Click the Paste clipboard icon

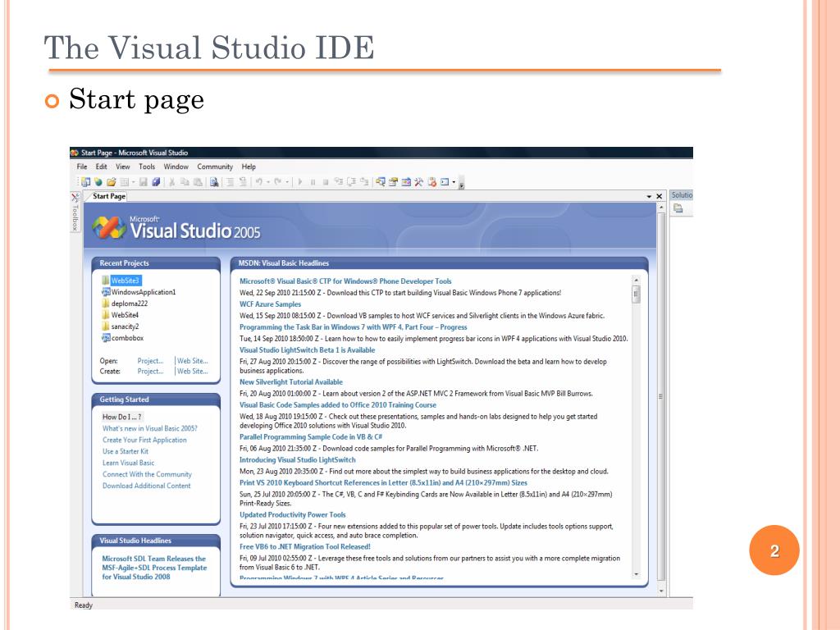click(198, 182)
